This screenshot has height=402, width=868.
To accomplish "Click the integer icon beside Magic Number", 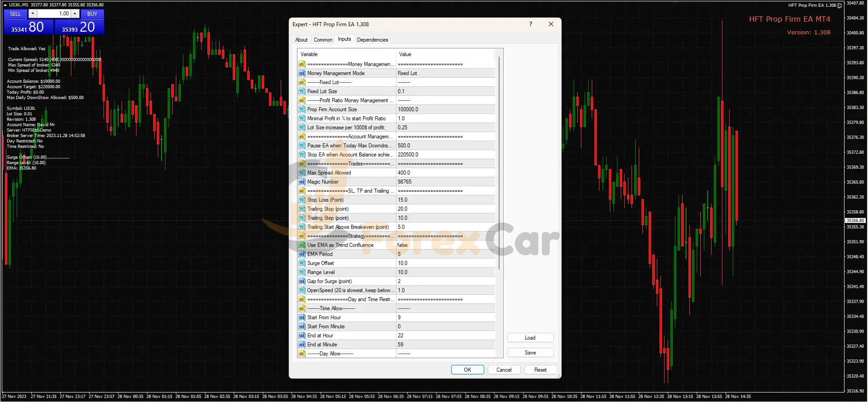I will (302, 182).
